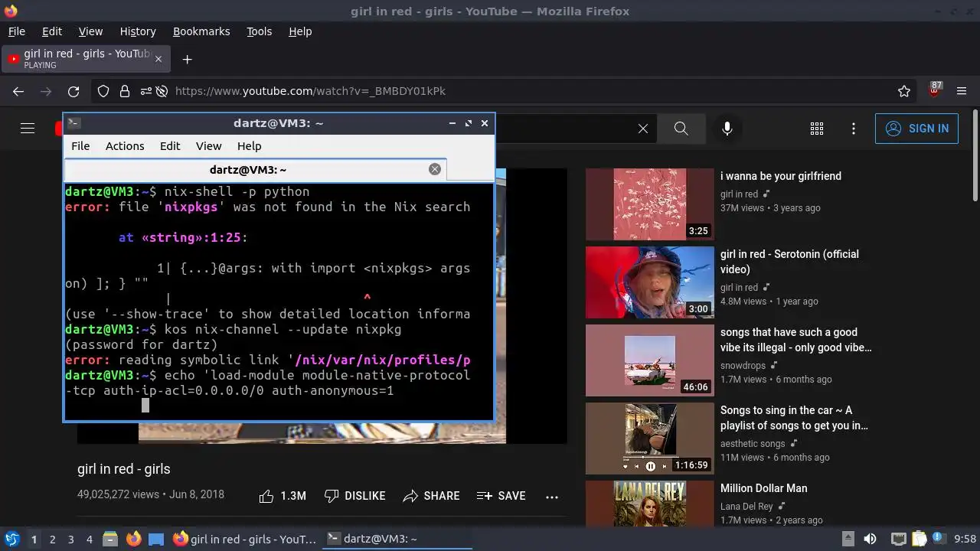Open 'i wanna be your girlfriend' thumbnail

(x=650, y=204)
